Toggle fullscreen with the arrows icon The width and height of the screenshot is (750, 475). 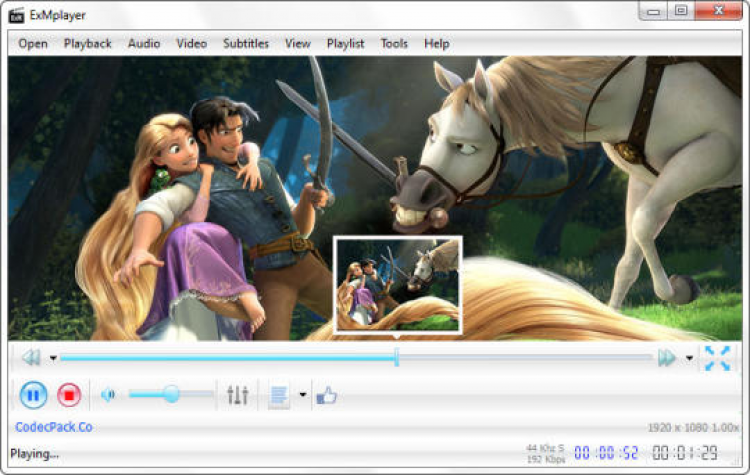(x=717, y=358)
